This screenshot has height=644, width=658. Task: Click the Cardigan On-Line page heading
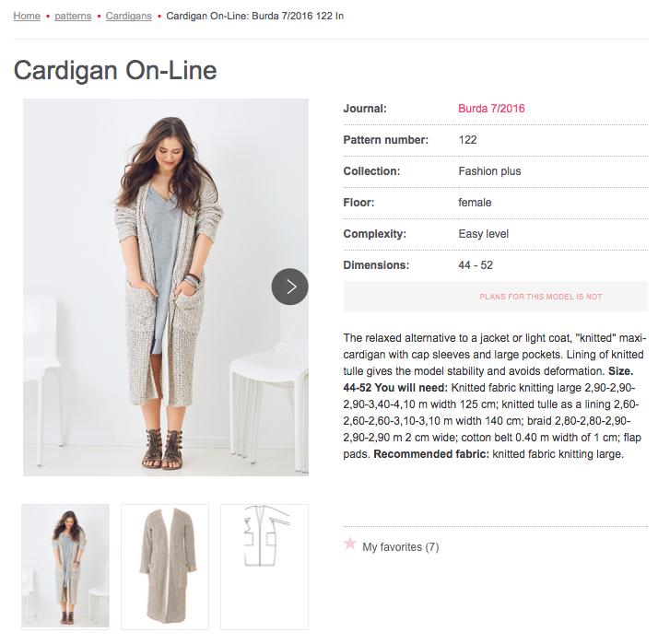pos(115,70)
